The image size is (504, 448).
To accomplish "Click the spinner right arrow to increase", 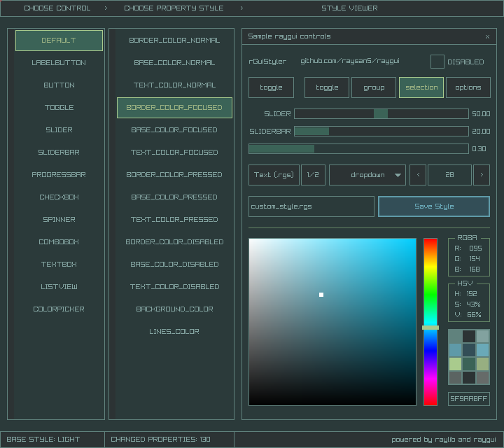I will click(482, 175).
